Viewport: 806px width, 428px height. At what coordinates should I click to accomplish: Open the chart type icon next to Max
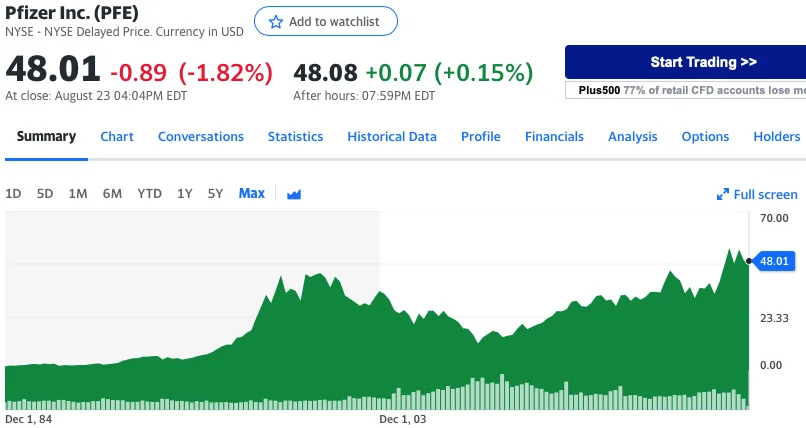tap(294, 194)
